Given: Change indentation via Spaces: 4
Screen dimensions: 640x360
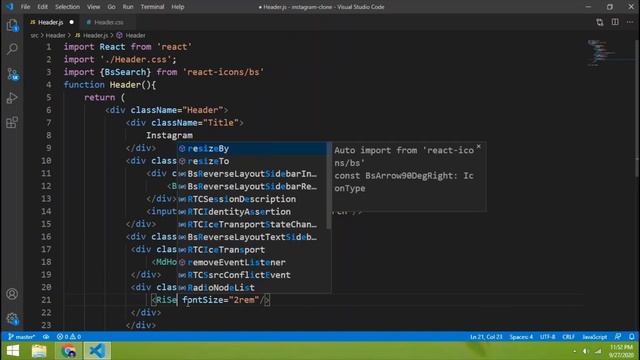Looking at the screenshot, I should click(521, 337).
